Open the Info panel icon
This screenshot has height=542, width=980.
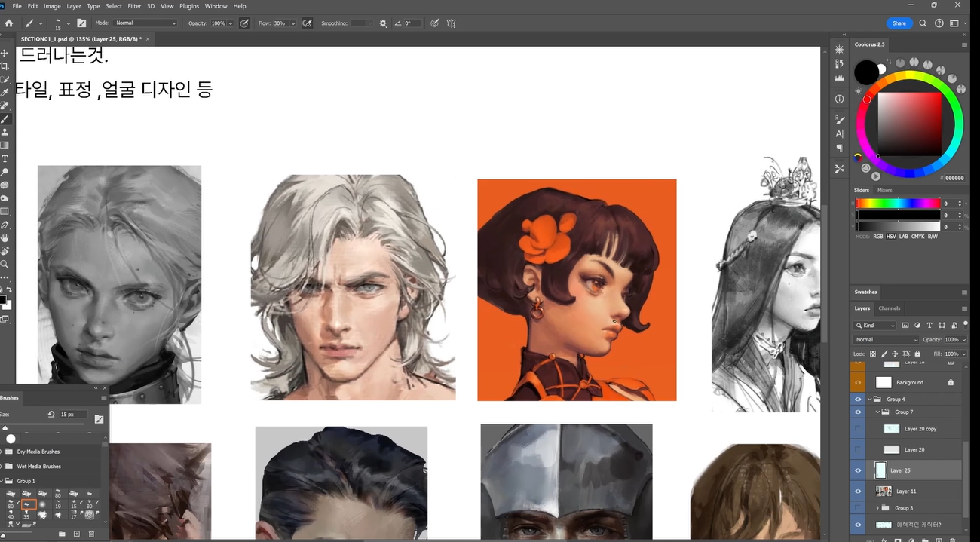coord(839,99)
